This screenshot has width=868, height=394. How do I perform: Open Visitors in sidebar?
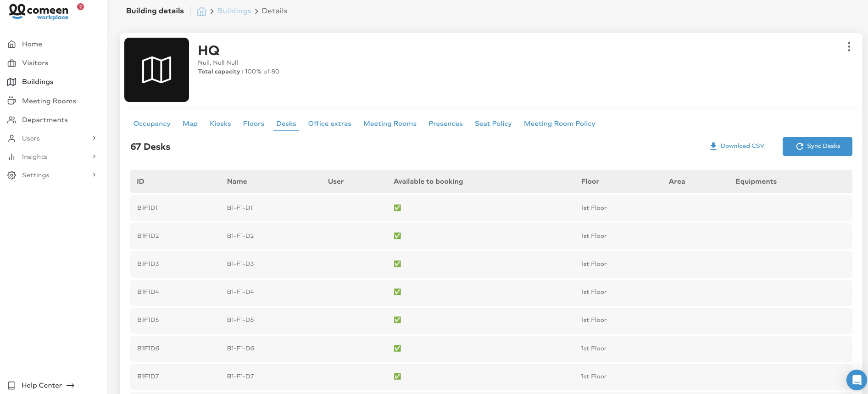pyautogui.click(x=35, y=63)
